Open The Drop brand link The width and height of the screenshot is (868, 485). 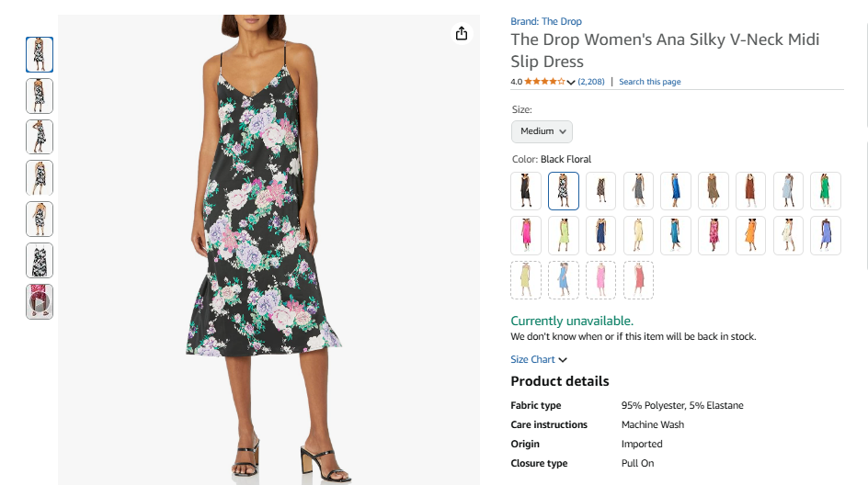coord(546,21)
